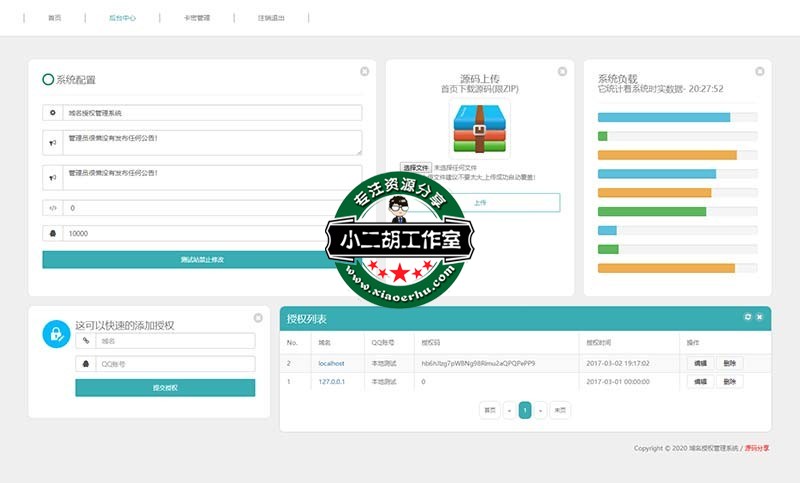Click the refresh icon in 授权列表 header
This screenshot has height=483, width=800.
pyautogui.click(x=747, y=317)
